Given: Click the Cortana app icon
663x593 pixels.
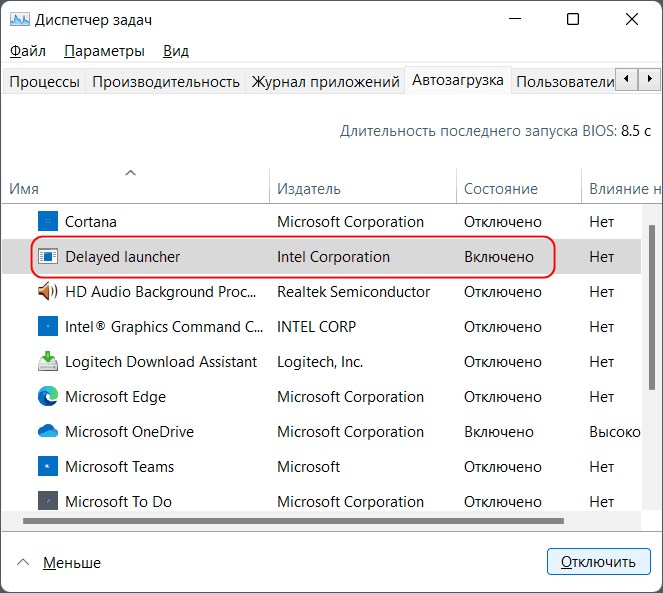Looking at the screenshot, I should point(48,222).
